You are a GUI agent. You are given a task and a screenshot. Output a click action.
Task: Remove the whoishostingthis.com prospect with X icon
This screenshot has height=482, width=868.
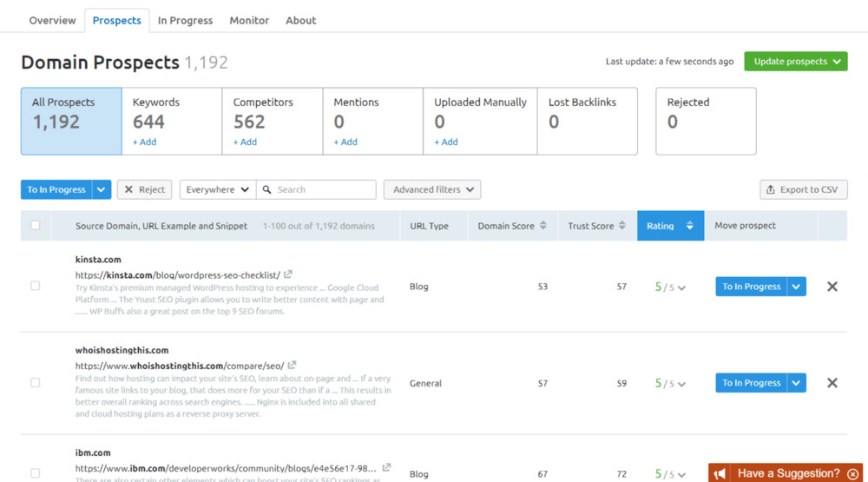pyautogui.click(x=832, y=383)
